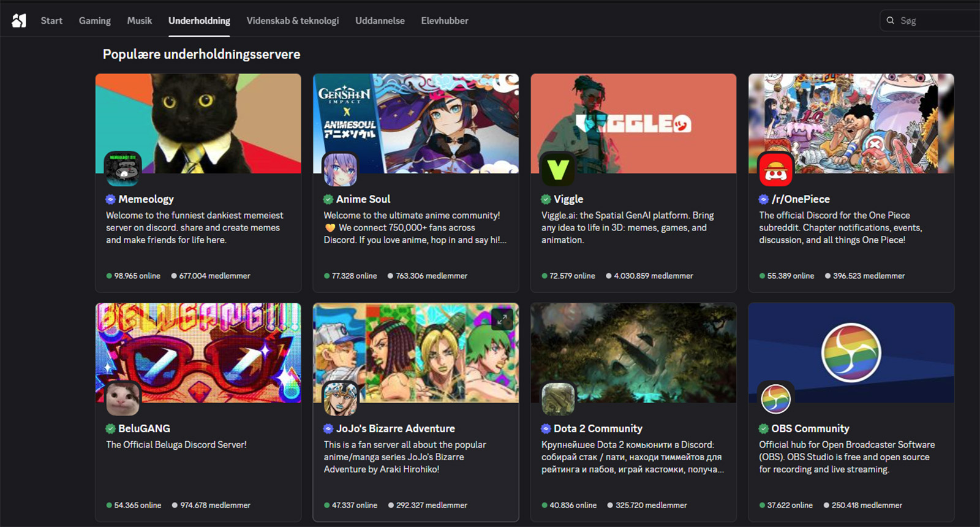
Task: Click the expand icon on the JoJo banner
Action: (502, 319)
